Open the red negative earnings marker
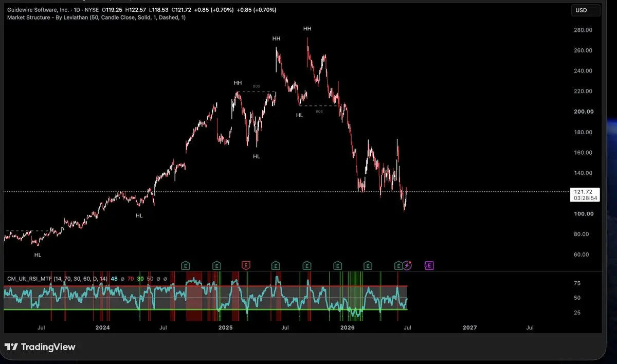 (x=246, y=265)
